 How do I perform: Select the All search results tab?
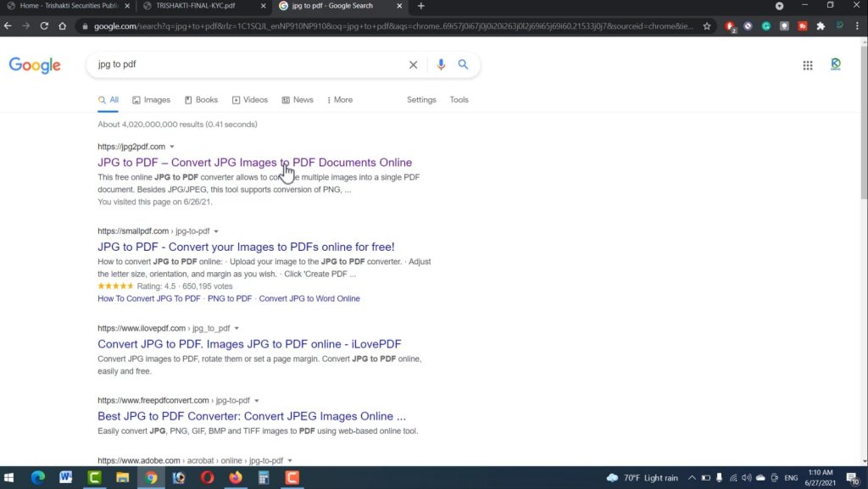pos(108,100)
